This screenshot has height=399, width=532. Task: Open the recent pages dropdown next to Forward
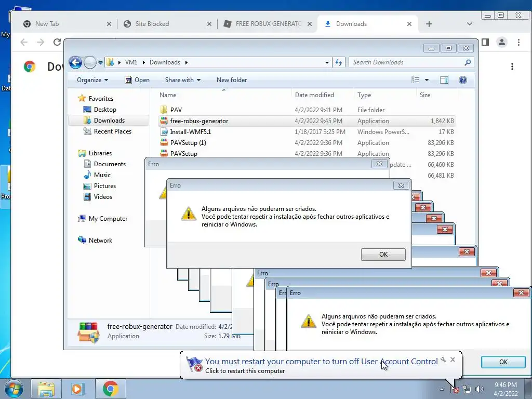[x=100, y=62]
